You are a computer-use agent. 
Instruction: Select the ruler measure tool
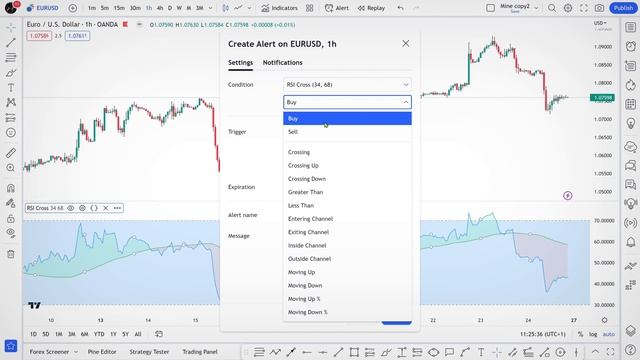tap(11, 153)
